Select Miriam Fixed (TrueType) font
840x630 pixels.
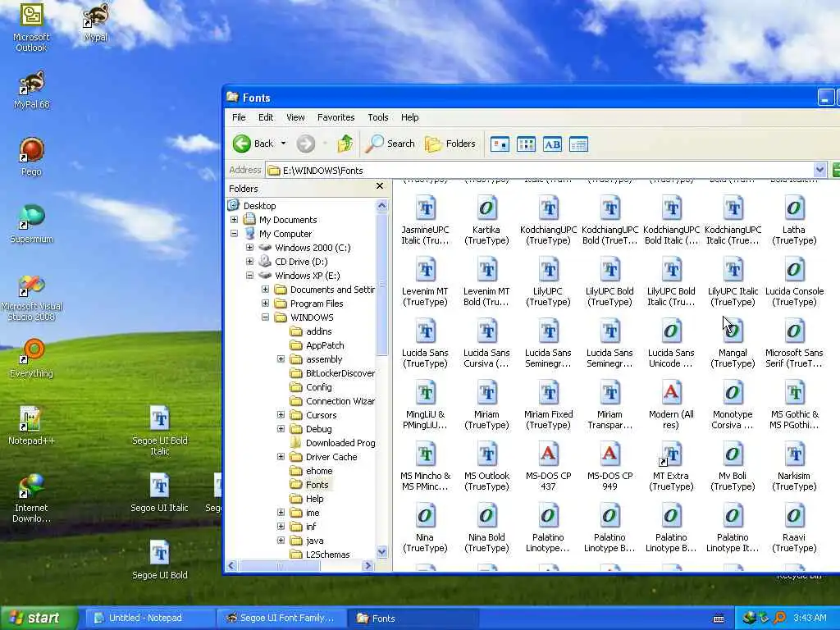(x=548, y=405)
